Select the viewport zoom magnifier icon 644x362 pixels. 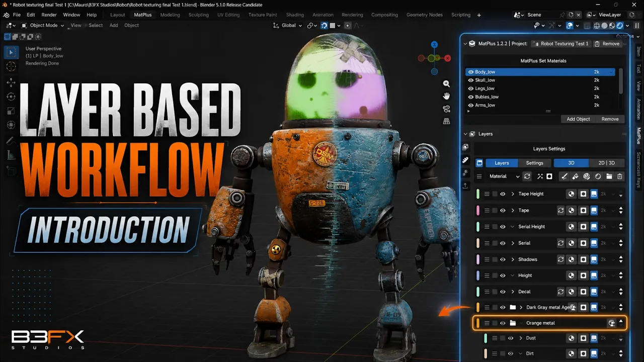tap(446, 83)
